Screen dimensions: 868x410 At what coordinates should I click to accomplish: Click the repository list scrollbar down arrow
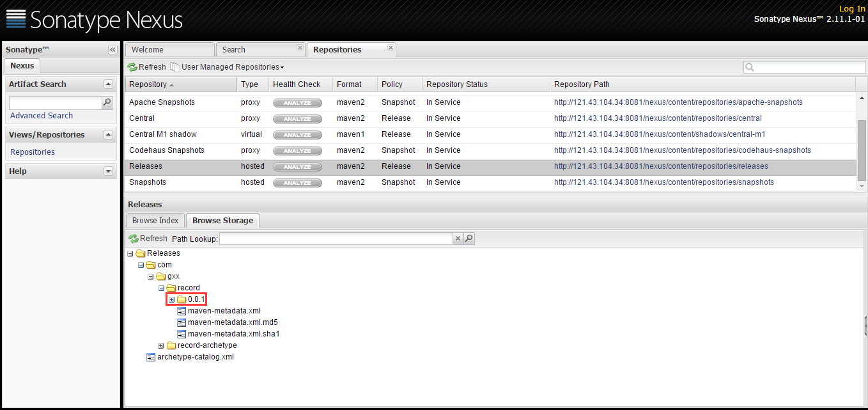[862, 186]
